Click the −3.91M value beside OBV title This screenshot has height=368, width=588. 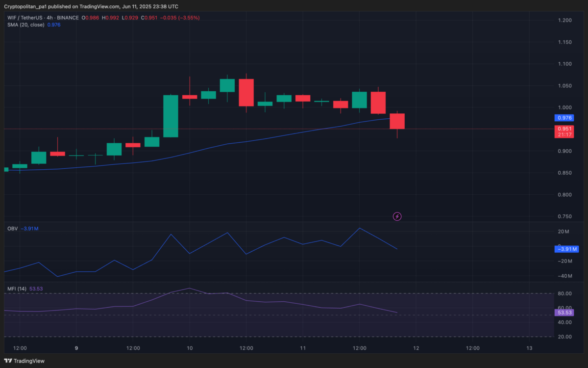[x=30, y=229]
